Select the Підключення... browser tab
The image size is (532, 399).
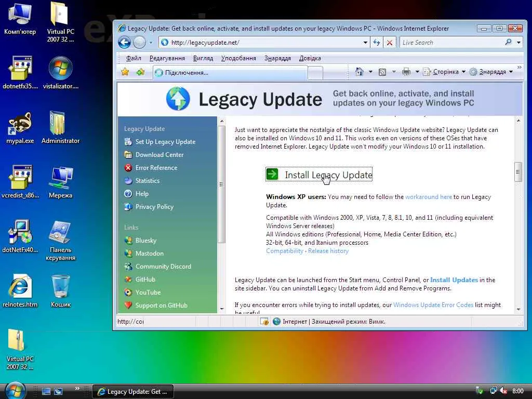click(230, 73)
